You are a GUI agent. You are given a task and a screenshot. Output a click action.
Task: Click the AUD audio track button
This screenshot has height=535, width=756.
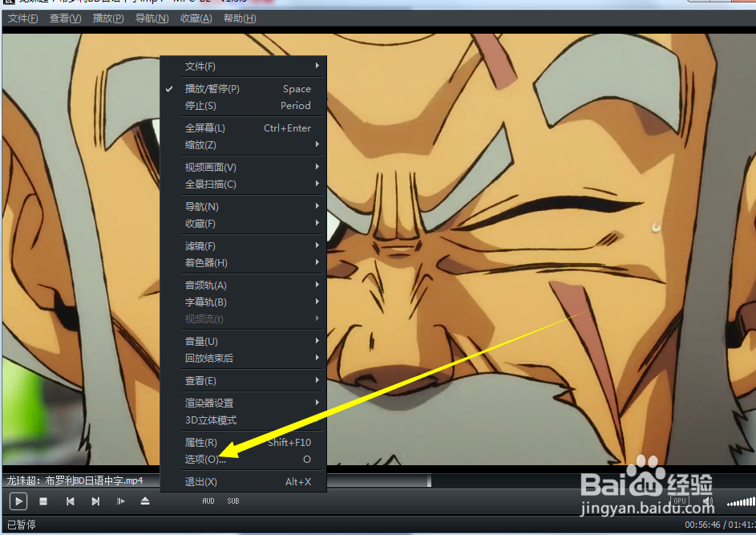(208, 501)
